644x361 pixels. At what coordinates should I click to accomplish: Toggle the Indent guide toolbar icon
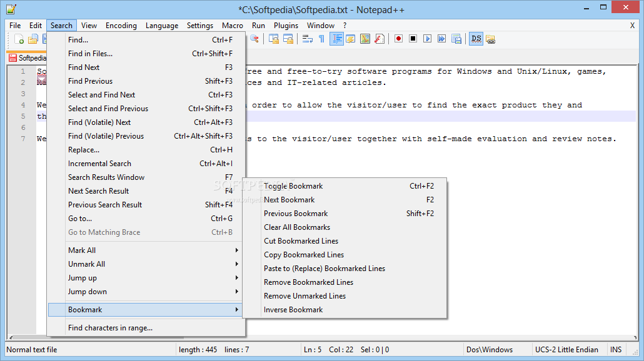tap(336, 39)
